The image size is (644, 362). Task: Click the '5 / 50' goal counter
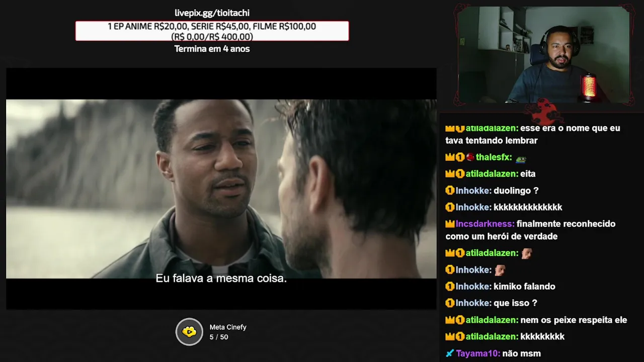pos(219,337)
